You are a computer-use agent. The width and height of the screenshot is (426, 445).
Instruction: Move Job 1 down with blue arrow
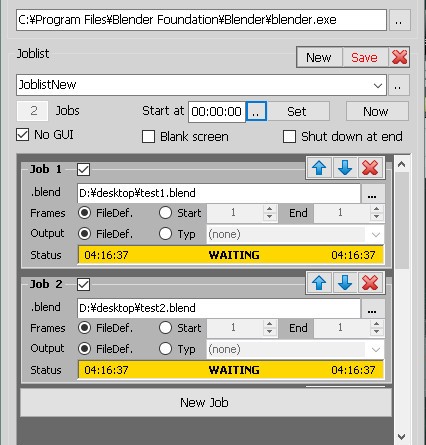[x=345, y=167]
